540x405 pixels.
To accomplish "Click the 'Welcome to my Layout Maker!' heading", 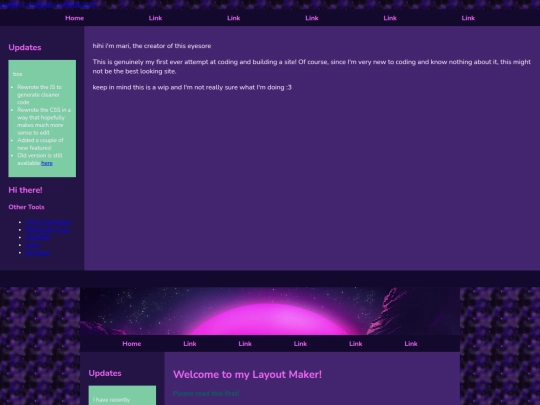I will 247,374.
